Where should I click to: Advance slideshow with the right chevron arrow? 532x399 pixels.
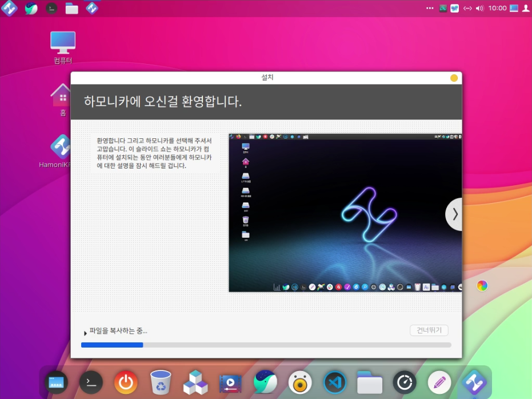click(x=454, y=214)
